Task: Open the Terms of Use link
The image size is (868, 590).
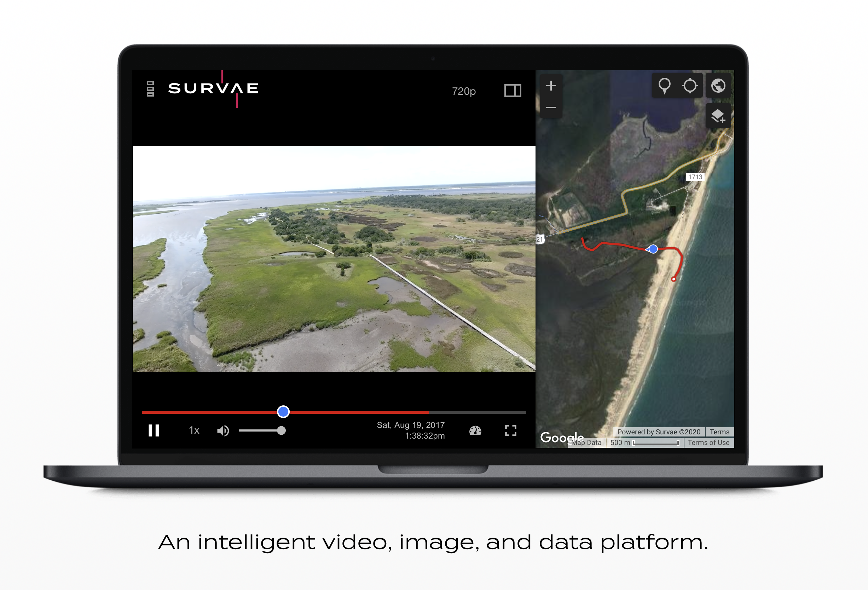Action: [708, 442]
